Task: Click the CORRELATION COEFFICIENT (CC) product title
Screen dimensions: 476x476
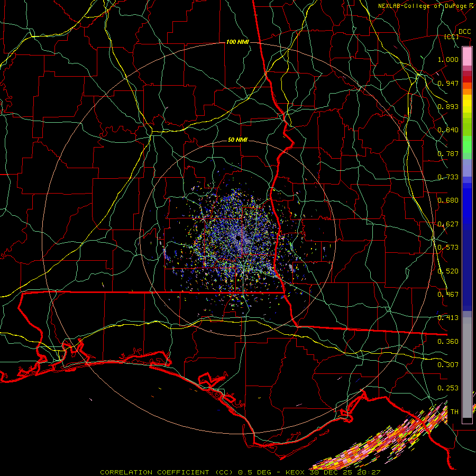Action: 167,472
